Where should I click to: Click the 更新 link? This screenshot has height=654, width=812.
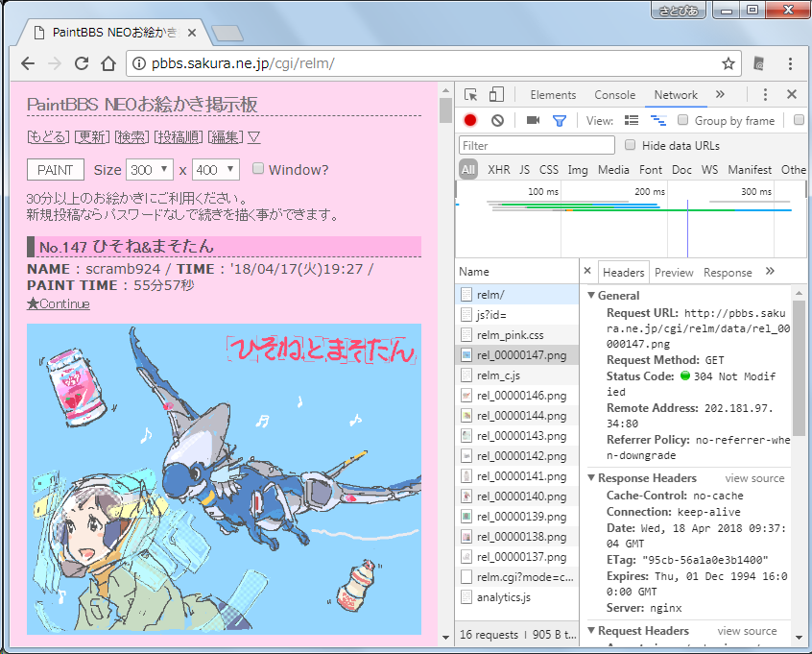(x=92, y=136)
